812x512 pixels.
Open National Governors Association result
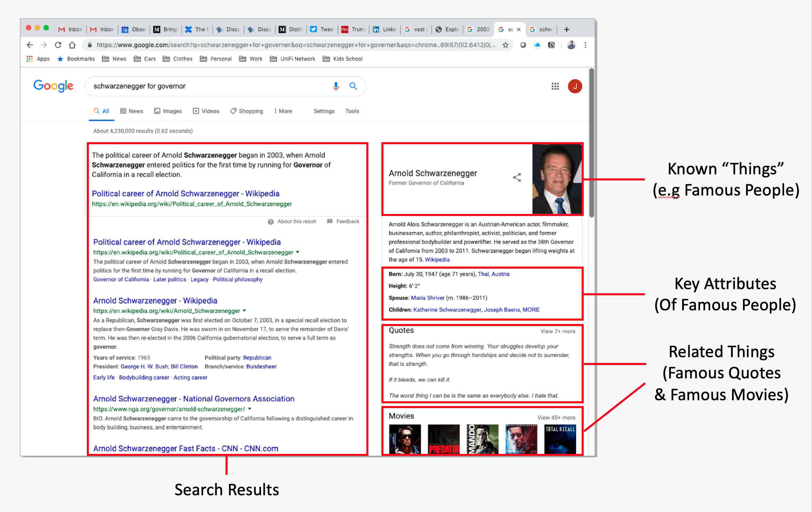click(194, 399)
